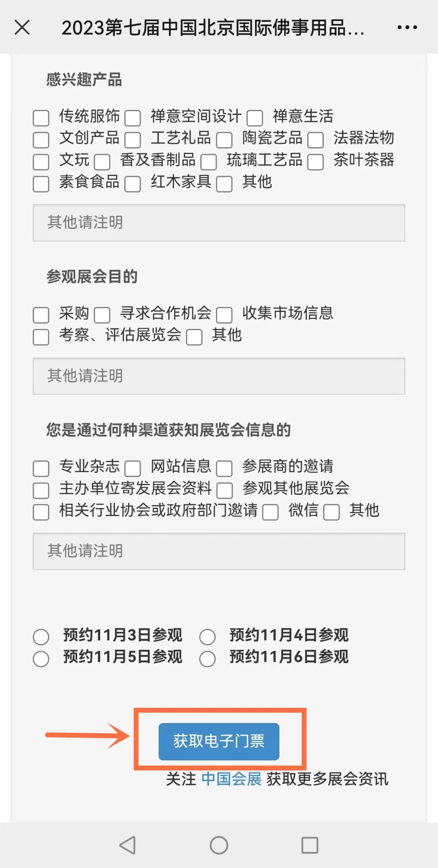Open the three-dots more options menu
Viewport: 438px width, 868px height.
pos(407,28)
